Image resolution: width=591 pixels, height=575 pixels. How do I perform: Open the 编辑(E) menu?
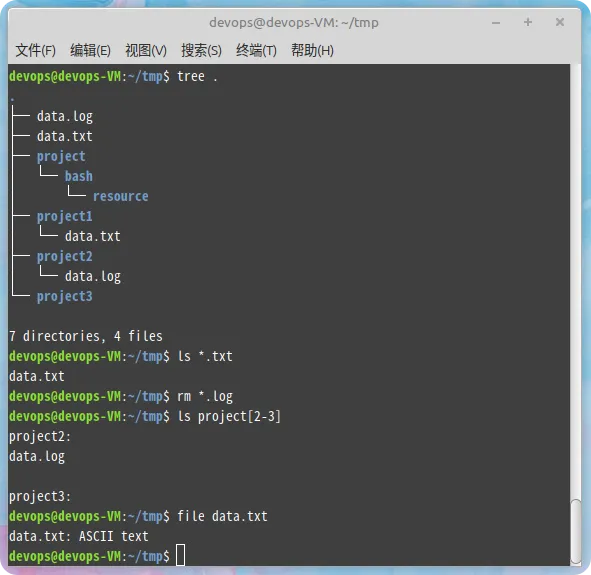point(90,50)
